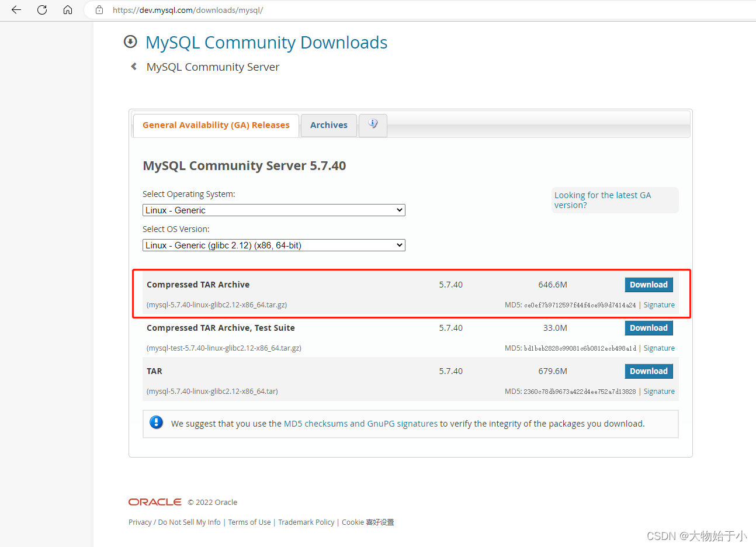756x547 pixels.
Task: Click the download circle icon beside page title
Action: coord(130,41)
